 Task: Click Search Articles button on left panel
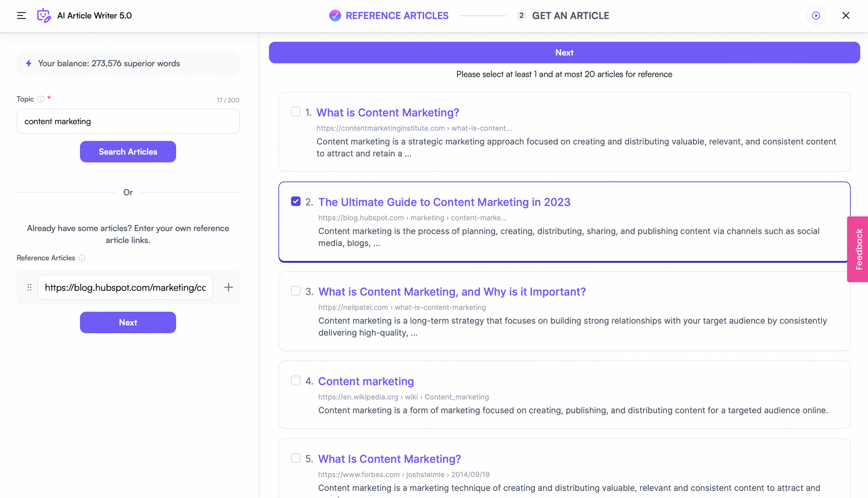pos(128,152)
